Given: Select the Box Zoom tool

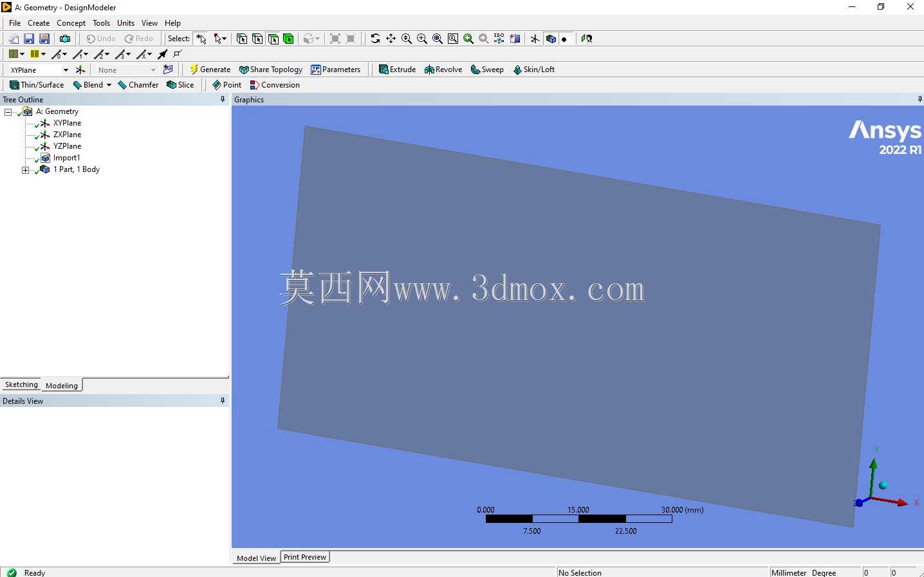Looking at the screenshot, I should pyautogui.click(x=422, y=39).
